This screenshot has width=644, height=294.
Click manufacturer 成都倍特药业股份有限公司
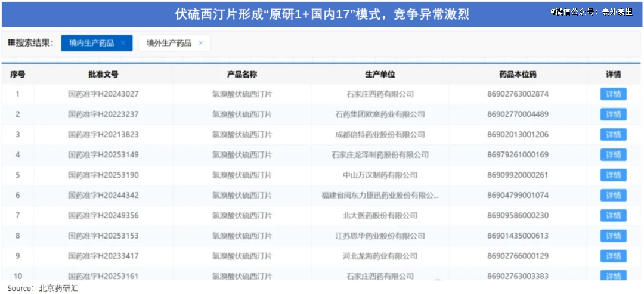[380, 135]
